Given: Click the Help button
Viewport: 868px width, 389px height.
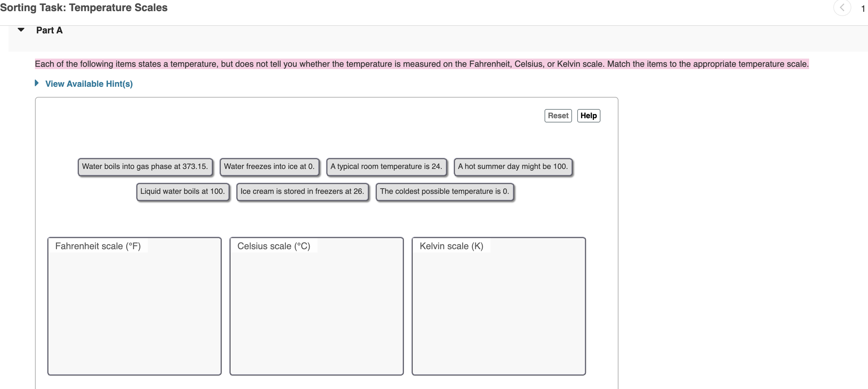Looking at the screenshot, I should tap(588, 115).
